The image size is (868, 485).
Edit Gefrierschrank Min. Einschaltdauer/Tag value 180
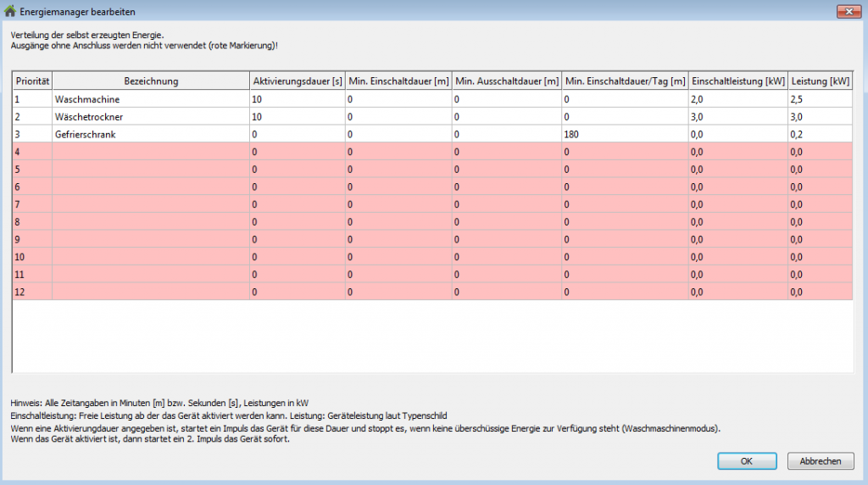point(625,134)
